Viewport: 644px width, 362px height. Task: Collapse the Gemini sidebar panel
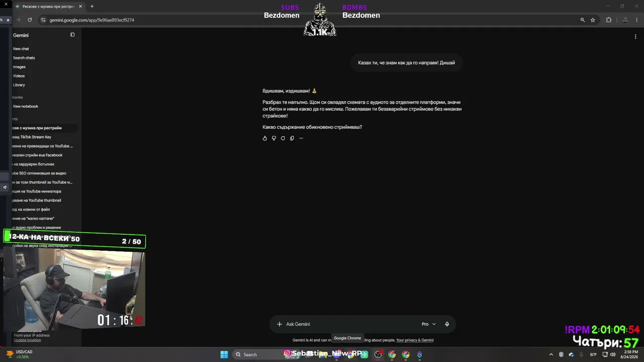(x=72, y=35)
